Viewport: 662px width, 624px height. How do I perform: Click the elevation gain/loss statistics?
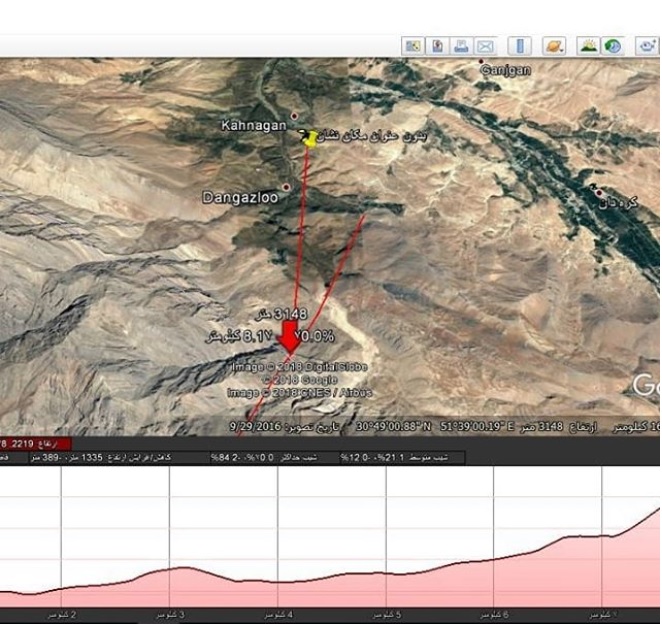pos(101,457)
